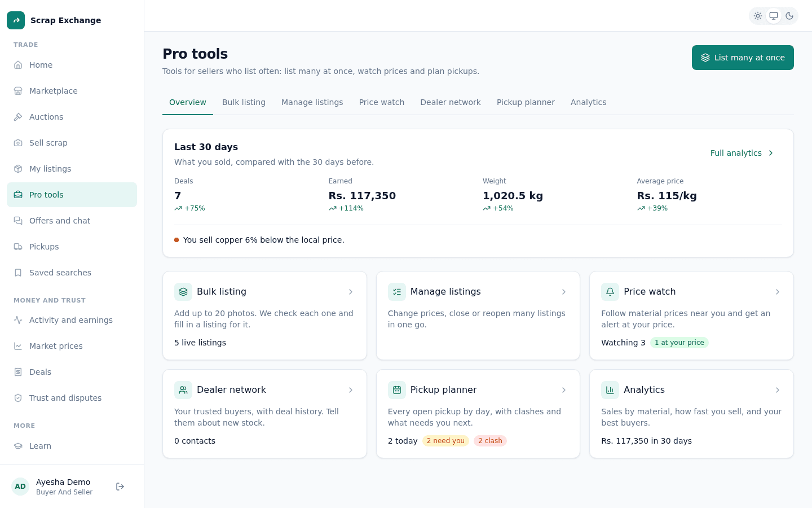Open Dealer network card via its chevron
The width and height of the screenshot is (812, 508).
click(x=351, y=390)
